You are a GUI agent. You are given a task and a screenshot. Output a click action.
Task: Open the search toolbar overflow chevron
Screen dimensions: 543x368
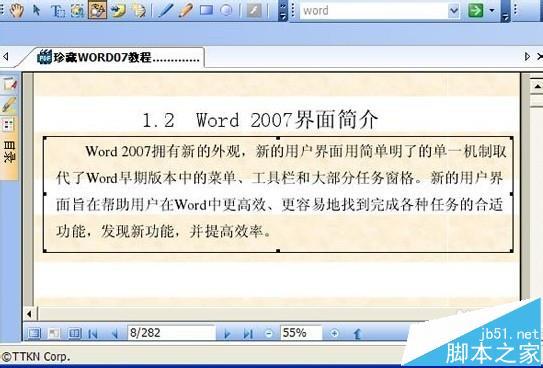click(506, 11)
